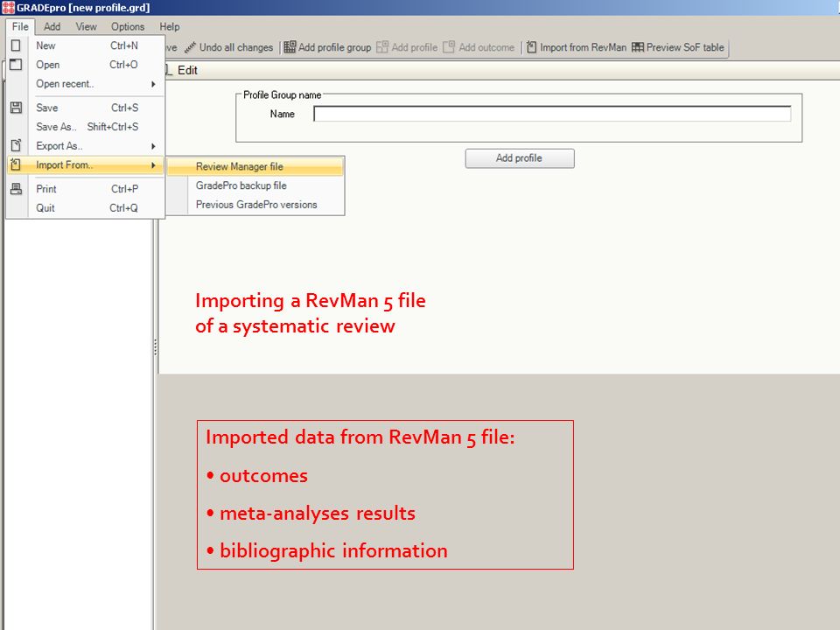Select the Import From.. menu entry
Screen dimensions: 840x630
pos(86,165)
